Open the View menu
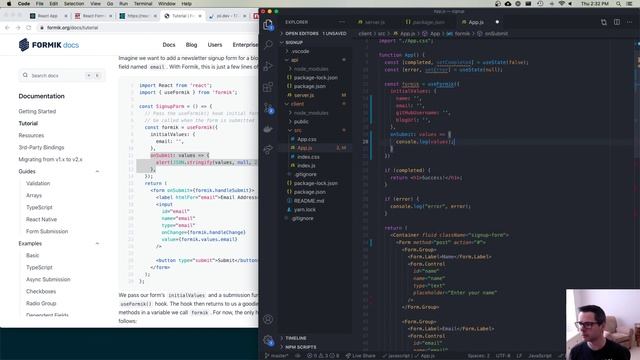Screen dimensions: 640x360 (x=96, y=4)
